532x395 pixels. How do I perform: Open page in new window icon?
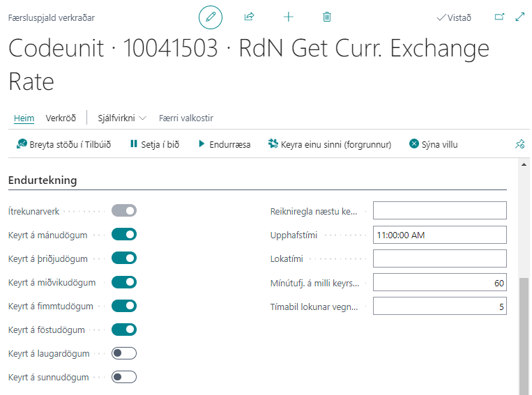(x=499, y=17)
